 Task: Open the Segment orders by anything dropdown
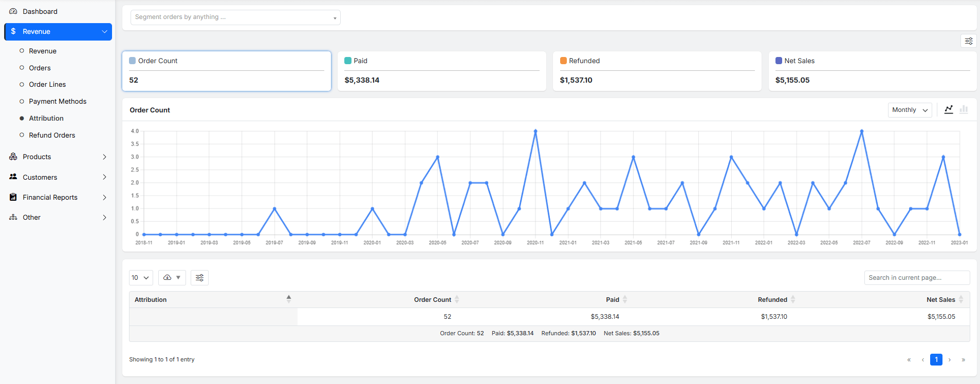[235, 17]
